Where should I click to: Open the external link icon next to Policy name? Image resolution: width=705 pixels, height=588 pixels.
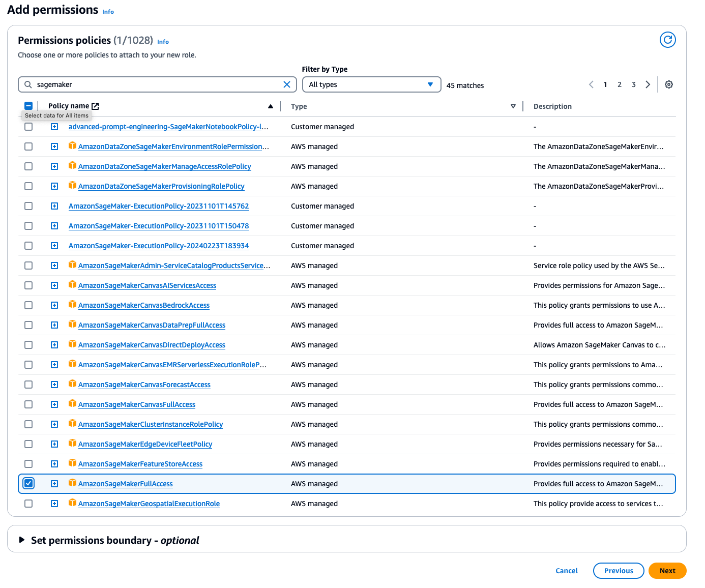(x=95, y=106)
